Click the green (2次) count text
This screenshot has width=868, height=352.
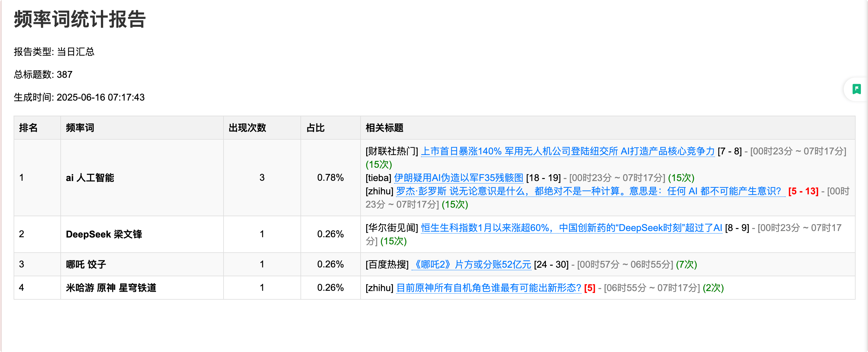(x=713, y=288)
